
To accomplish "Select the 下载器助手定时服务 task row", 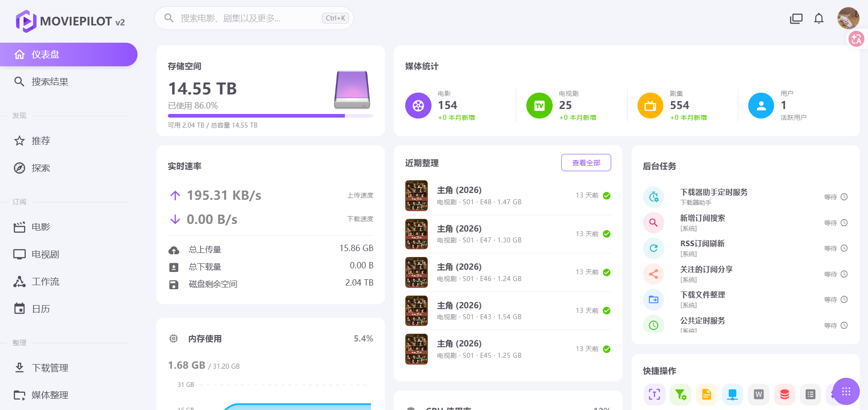I will click(745, 197).
